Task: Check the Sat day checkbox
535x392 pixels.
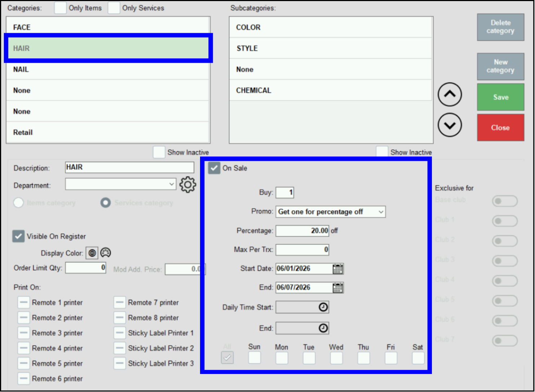Action: [418, 358]
